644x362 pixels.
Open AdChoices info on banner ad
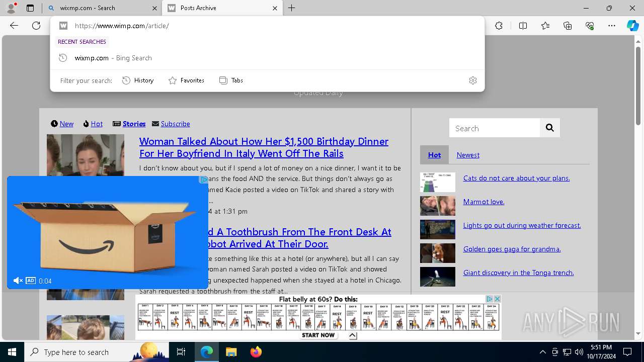pyautogui.click(x=489, y=299)
